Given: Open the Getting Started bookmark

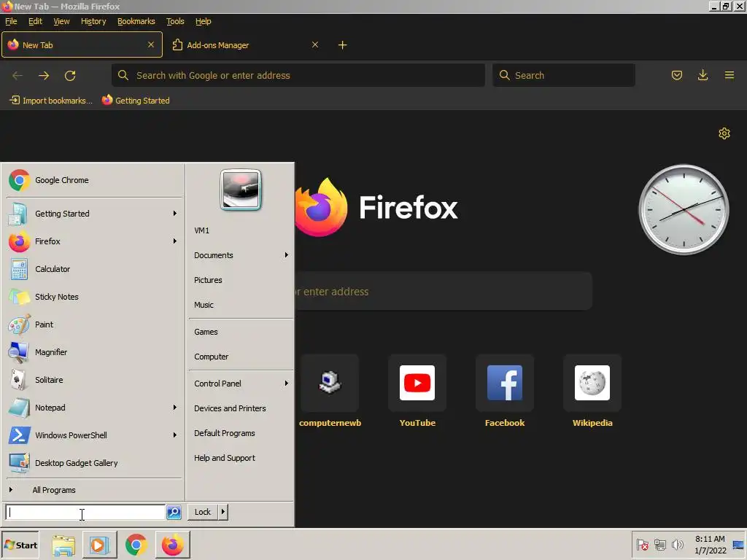Looking at the screenshot, I should coord(136,101).
